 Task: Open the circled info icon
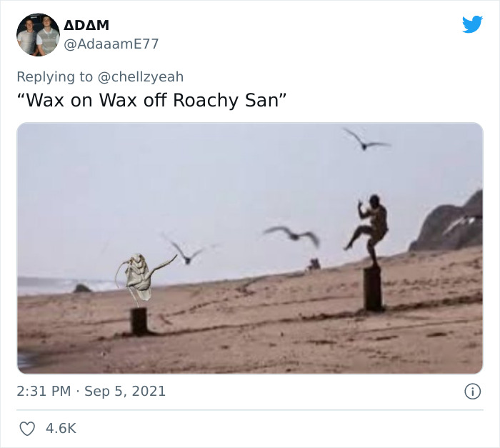[x=472, y=392]
